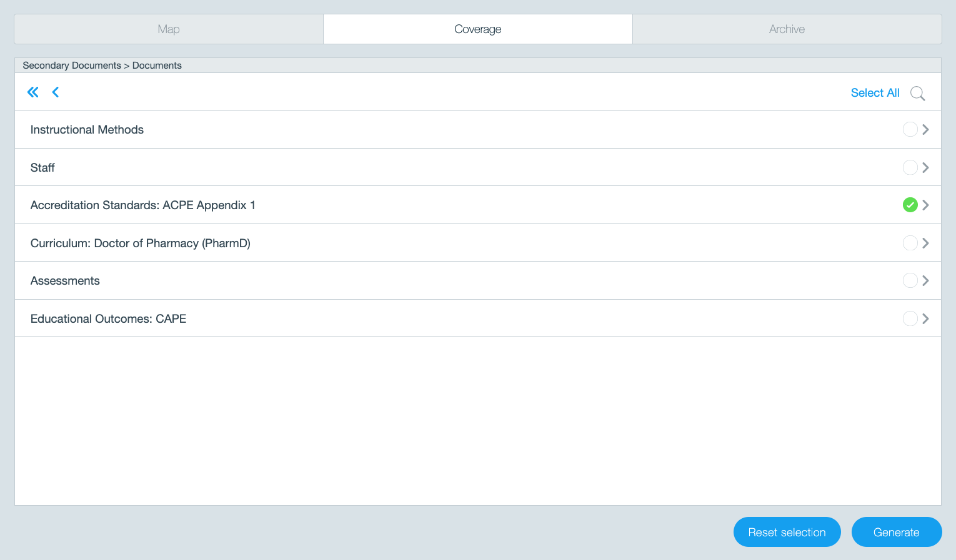This screenshot has height=560, width=956.
Task: Click the Reset selection button
Action: pos(787,532)
